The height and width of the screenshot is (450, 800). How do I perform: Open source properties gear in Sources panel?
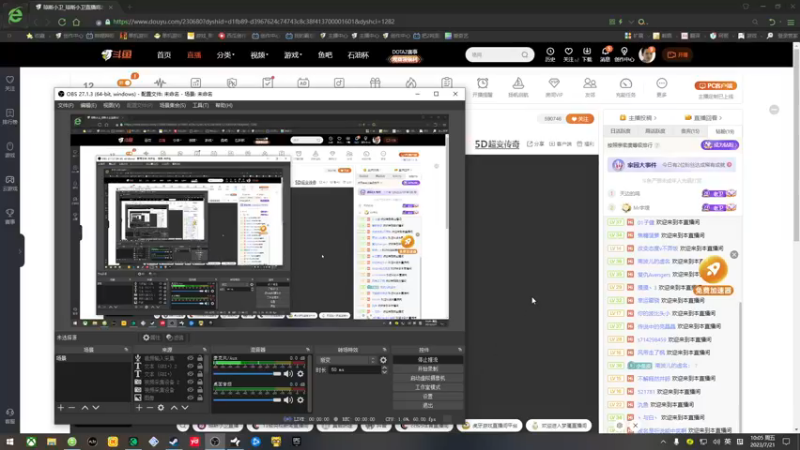tap(161, 408)
